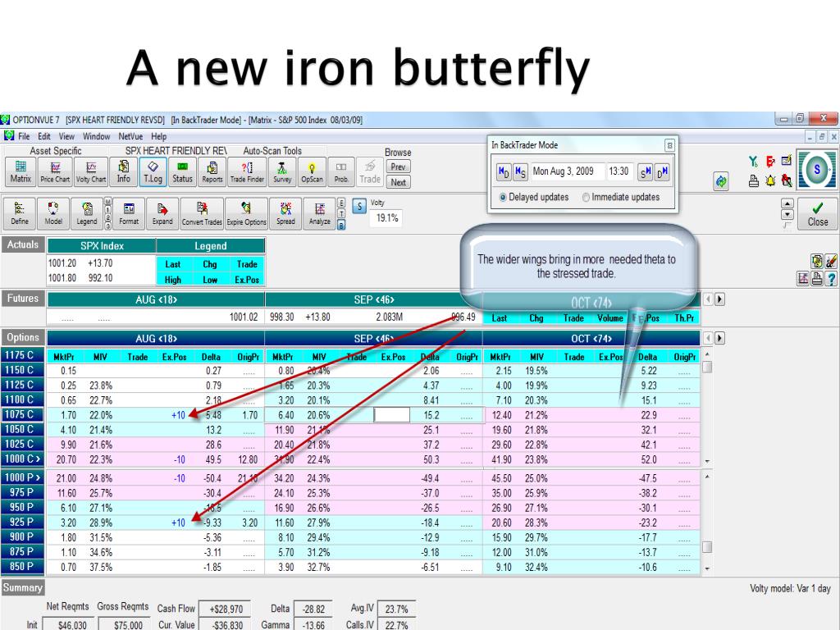Image resolution: width=840 pixels, height=630 pixels.
Task: Open the Format button
Action: [129, 214]
